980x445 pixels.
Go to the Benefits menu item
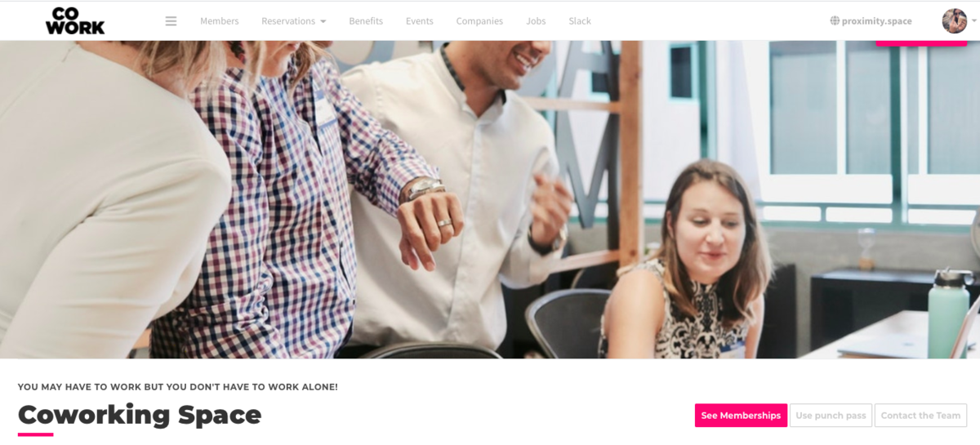pyautogui.click(x=366, y=21)
